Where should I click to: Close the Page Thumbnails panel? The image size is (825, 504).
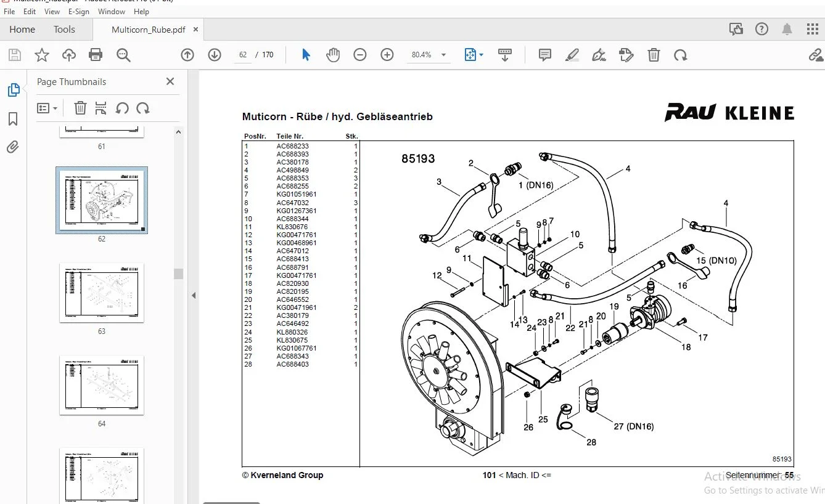click(x=170, y=81)
